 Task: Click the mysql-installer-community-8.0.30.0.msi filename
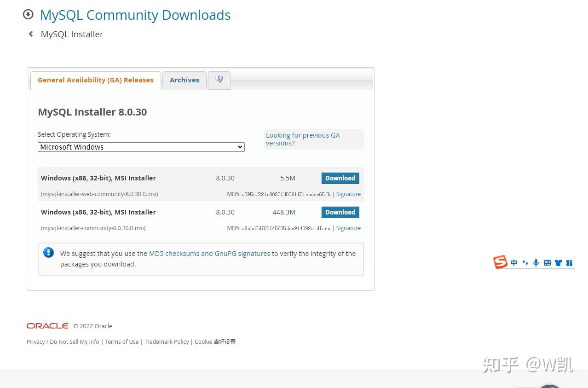(x=93, y=228)
